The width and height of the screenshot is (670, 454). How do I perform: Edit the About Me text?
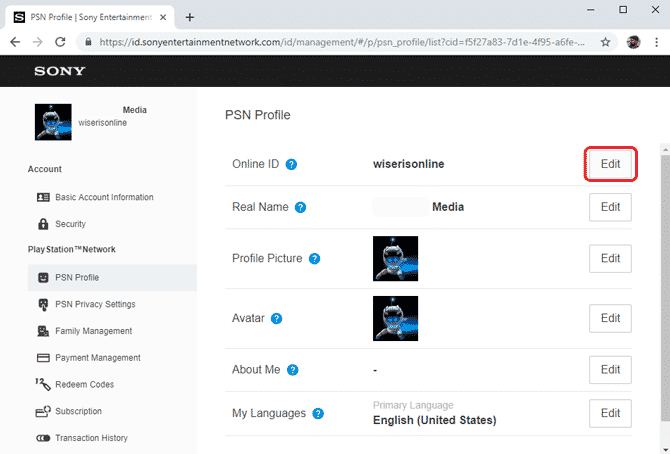tap(610, 369)
